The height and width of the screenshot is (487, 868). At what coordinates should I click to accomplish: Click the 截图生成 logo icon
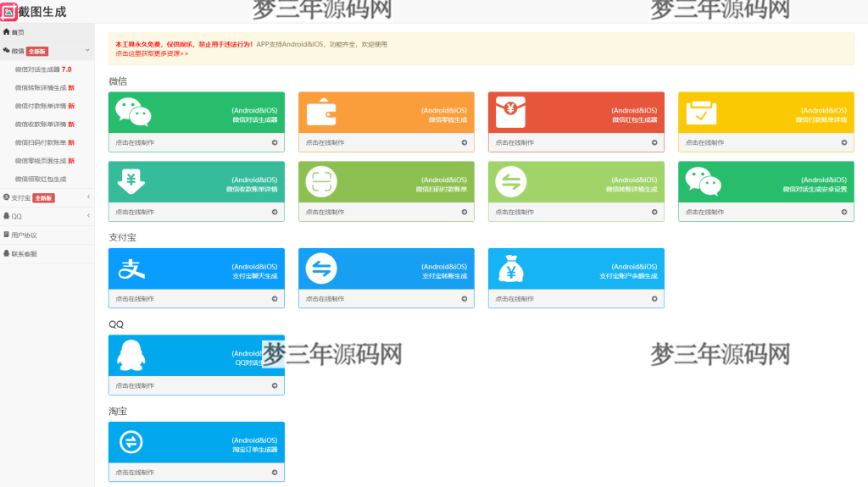point(8,12)
